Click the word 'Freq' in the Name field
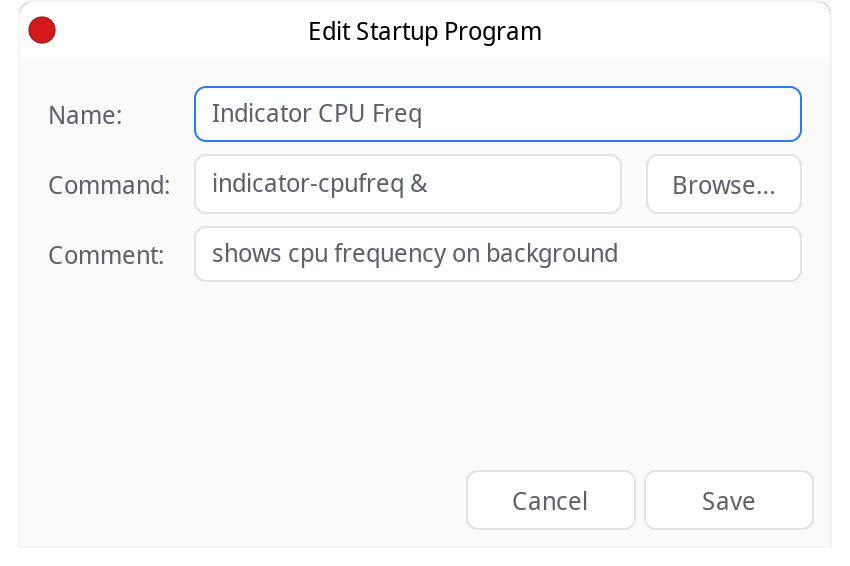 click(397, 114)
